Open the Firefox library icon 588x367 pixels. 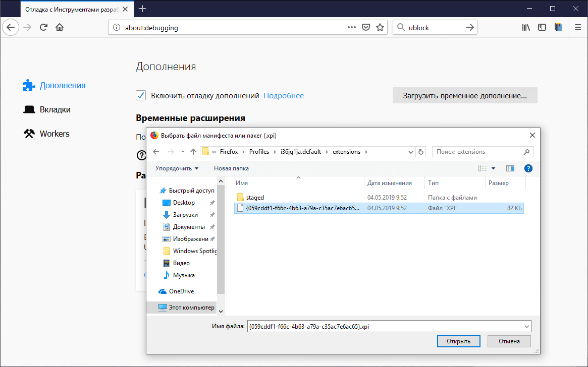[x=525, y=27]
